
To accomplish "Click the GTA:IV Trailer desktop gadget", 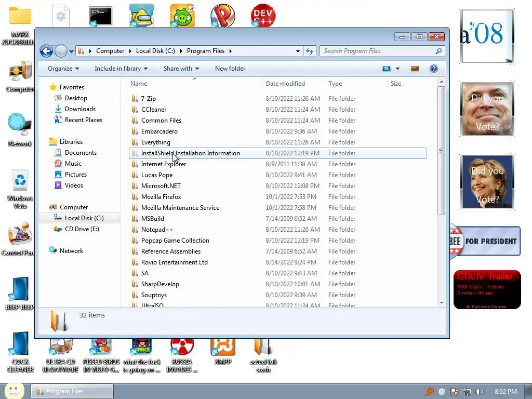I will pyautogui.click(x=487, y=290).
